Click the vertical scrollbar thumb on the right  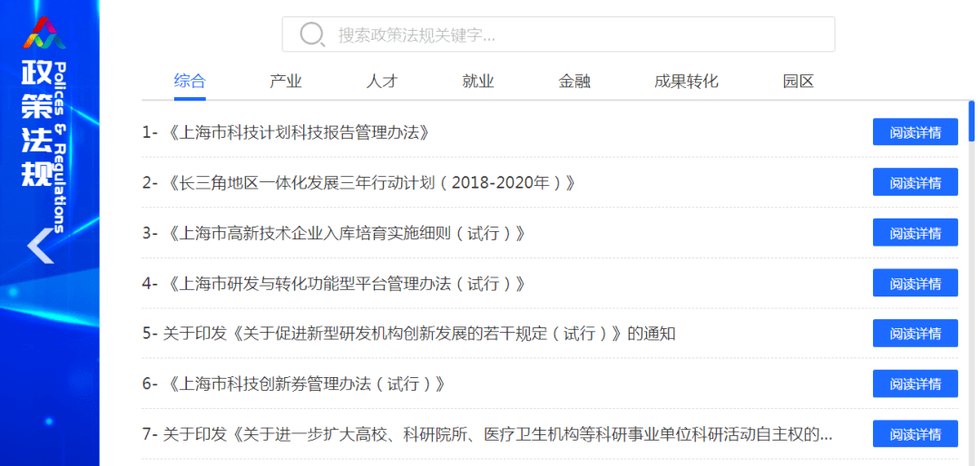tap(972, 122)
